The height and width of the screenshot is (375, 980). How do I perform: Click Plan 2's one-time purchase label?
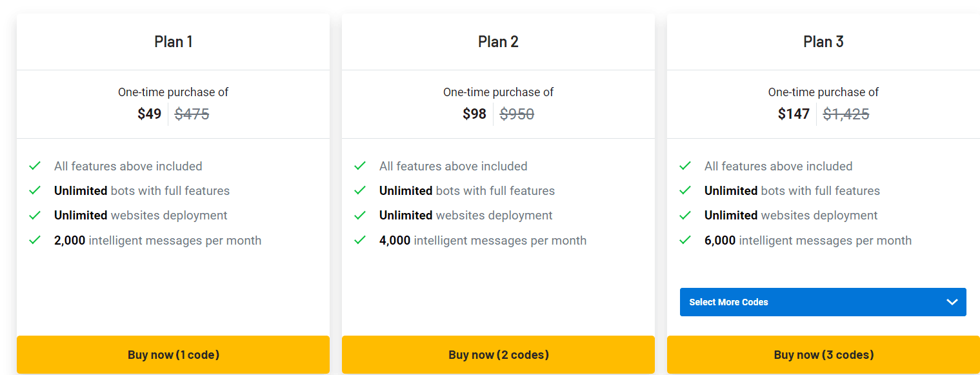coord(498,92)
